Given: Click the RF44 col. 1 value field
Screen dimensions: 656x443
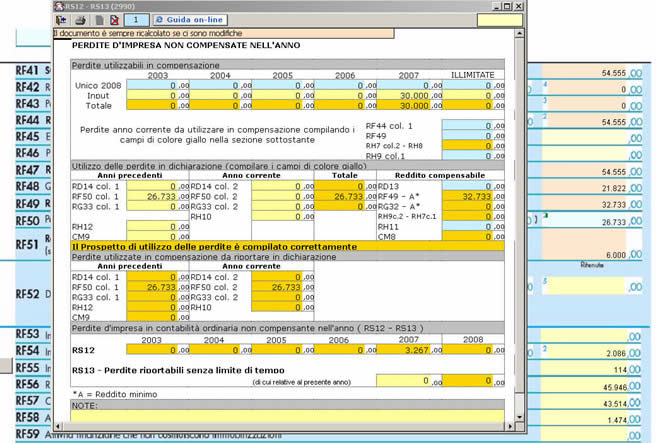Looking at the screenshot, I should [x=467, y=125].
